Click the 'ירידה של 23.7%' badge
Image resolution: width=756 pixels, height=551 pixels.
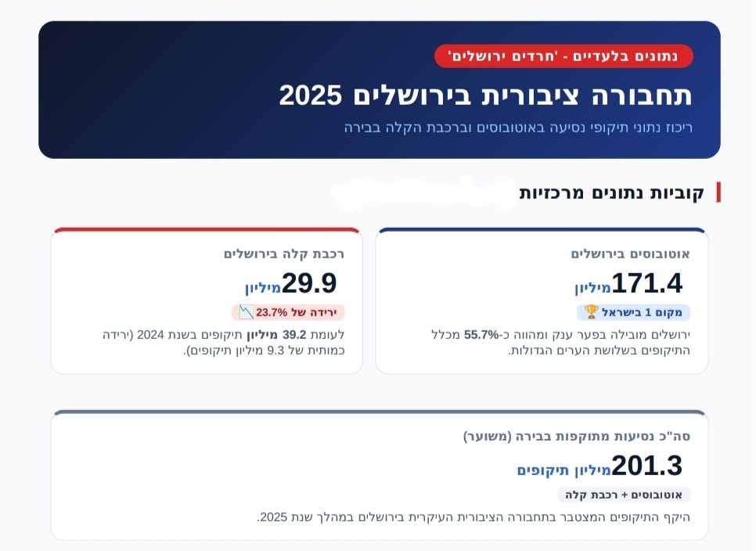(288, 312)
